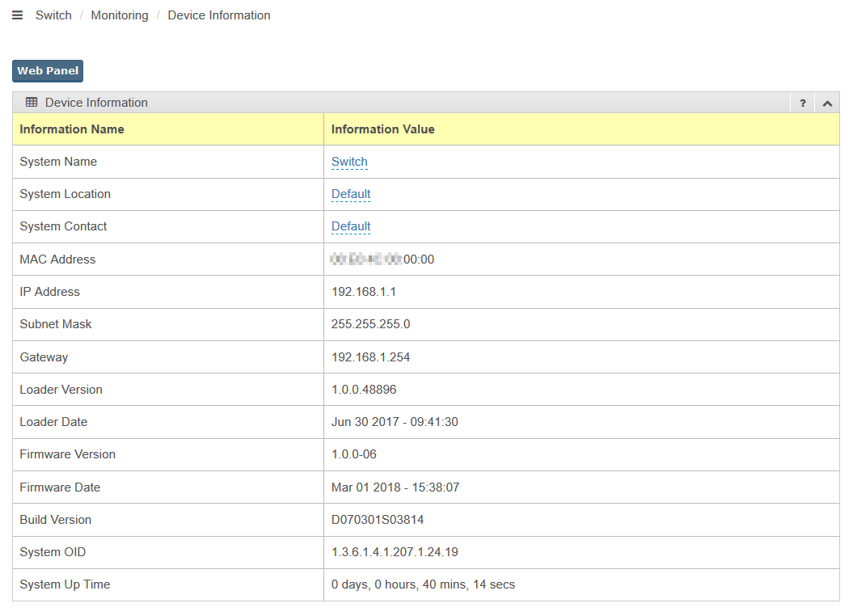
Task: Edit the System Name value Switch
Action: (349, 162)
